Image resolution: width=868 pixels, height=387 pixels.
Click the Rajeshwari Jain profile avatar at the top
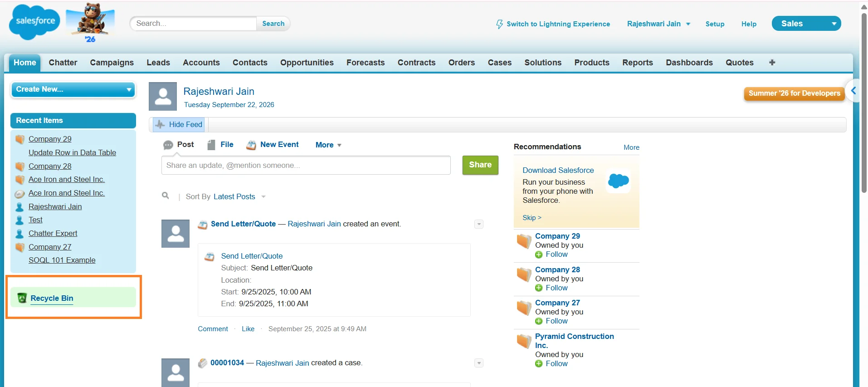(163, 96)
